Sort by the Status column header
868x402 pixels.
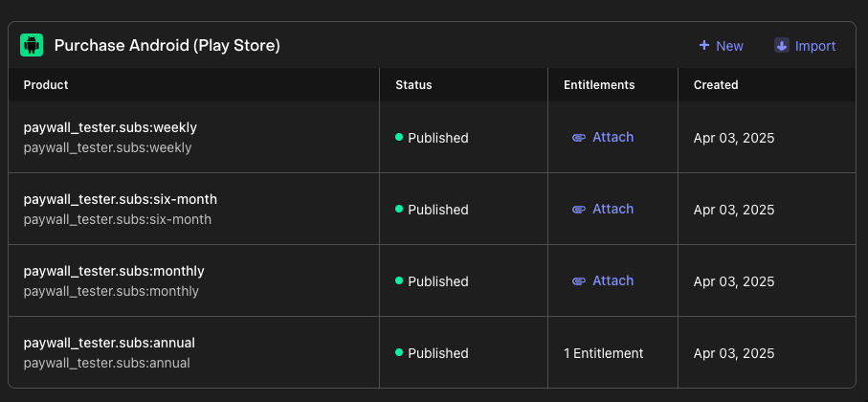413,85
